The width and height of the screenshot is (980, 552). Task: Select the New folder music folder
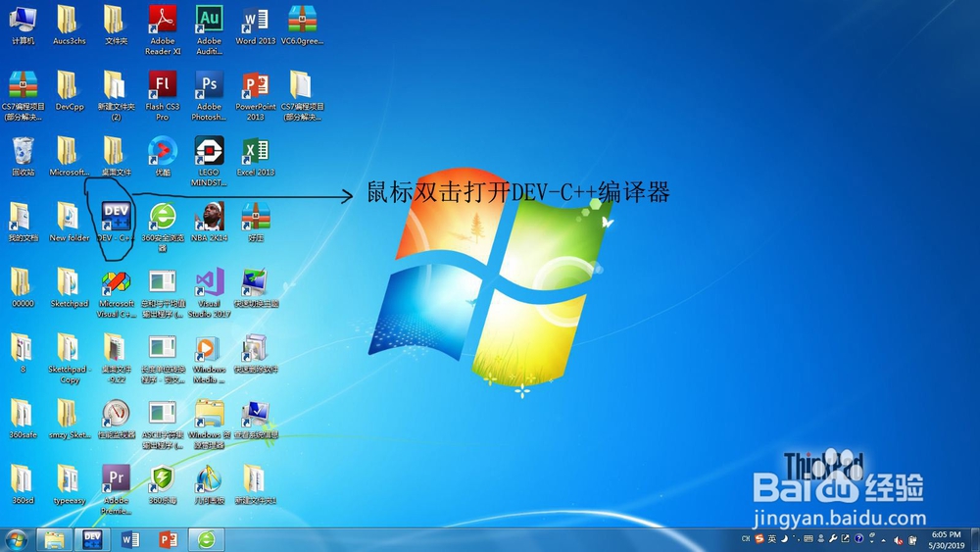(x=70, y=222)
